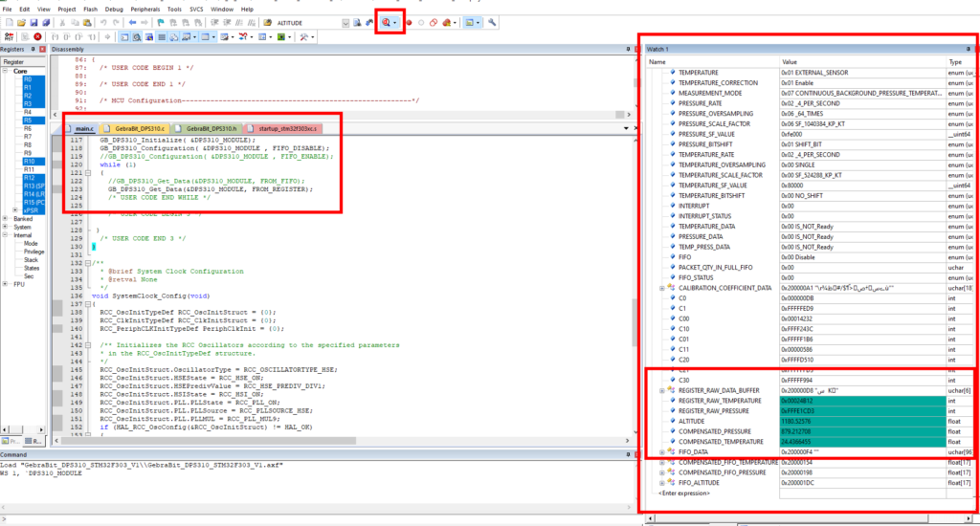Toggle the Registers Window icon
Image resolution: width=980 pixels, height=526 pixels.
pos(162,37)
